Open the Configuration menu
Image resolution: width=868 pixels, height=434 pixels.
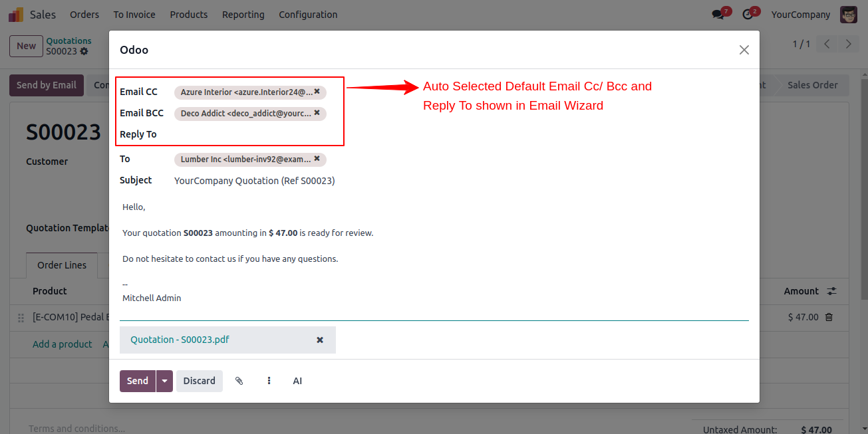(x=308, y=15)
